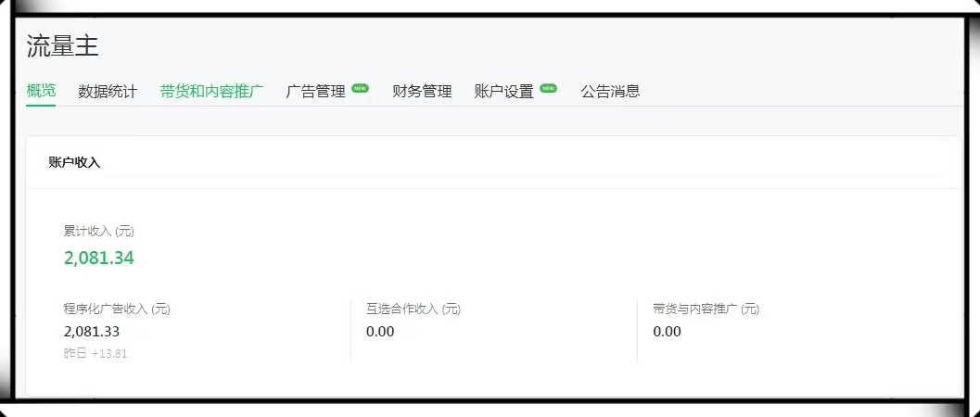Select the 0.00 value under 带货与内容推广
This screenshot has height=417, width=980.
pyautogui.click(x=667, y=331)
